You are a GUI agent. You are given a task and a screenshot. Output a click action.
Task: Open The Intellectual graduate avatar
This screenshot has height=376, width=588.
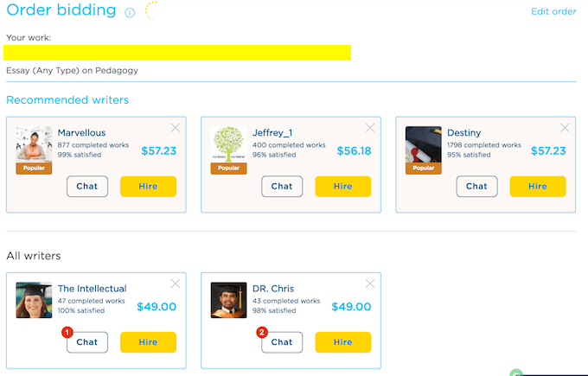point(34,300)
